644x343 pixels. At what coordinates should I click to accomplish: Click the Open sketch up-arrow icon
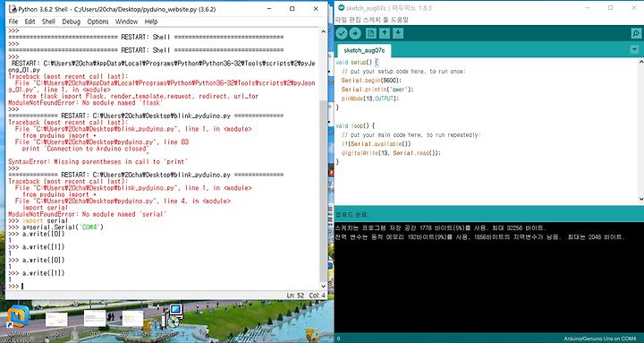[x=385, y=33]
